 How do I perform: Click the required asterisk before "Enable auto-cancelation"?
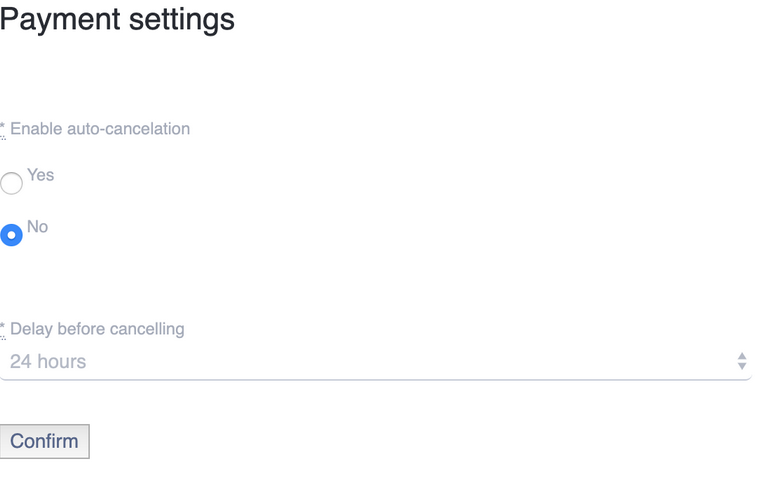pyautogui.click(x=3, y=129)
